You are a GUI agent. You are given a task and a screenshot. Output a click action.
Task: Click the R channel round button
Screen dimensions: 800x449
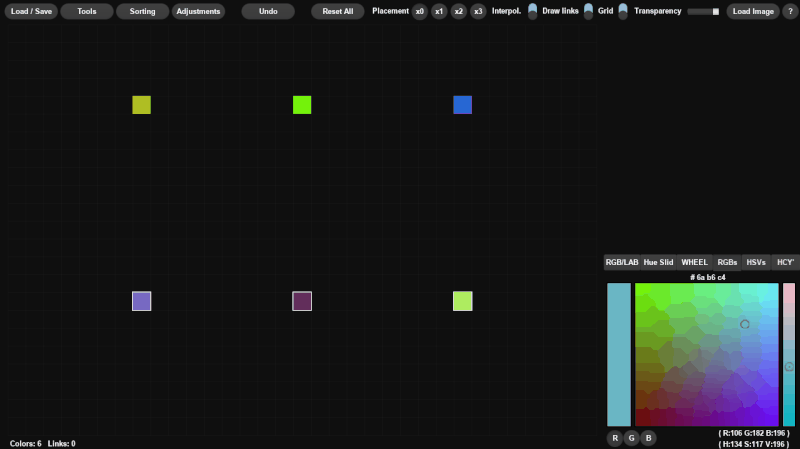coord(615,438)
